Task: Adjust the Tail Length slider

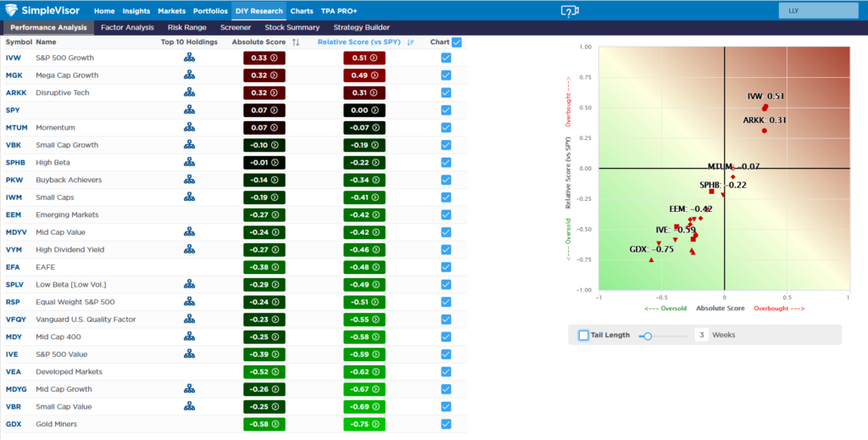Action: pos(648,336)
